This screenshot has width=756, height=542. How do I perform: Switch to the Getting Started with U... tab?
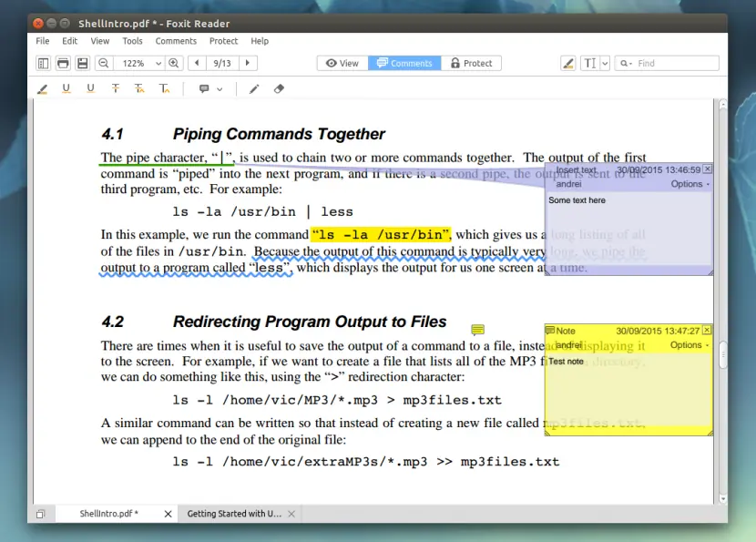(234, 514)
